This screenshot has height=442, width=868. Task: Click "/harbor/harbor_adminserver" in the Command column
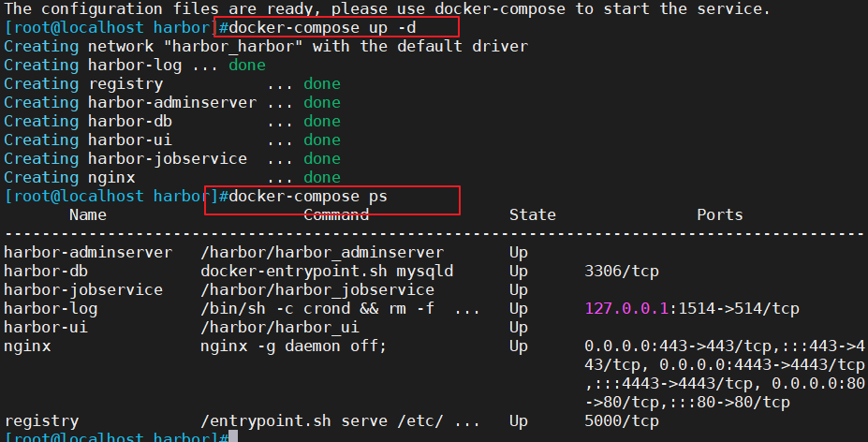(321, 253)
